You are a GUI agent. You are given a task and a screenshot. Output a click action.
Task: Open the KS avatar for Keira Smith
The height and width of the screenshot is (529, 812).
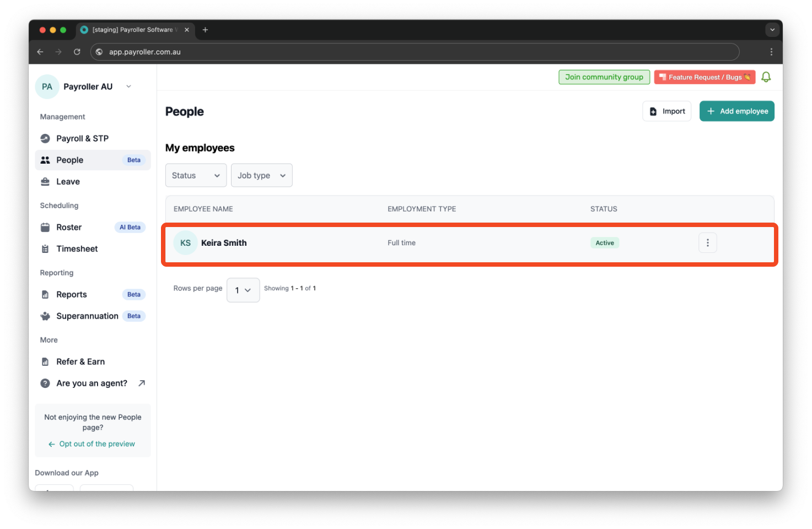(185, 242)
